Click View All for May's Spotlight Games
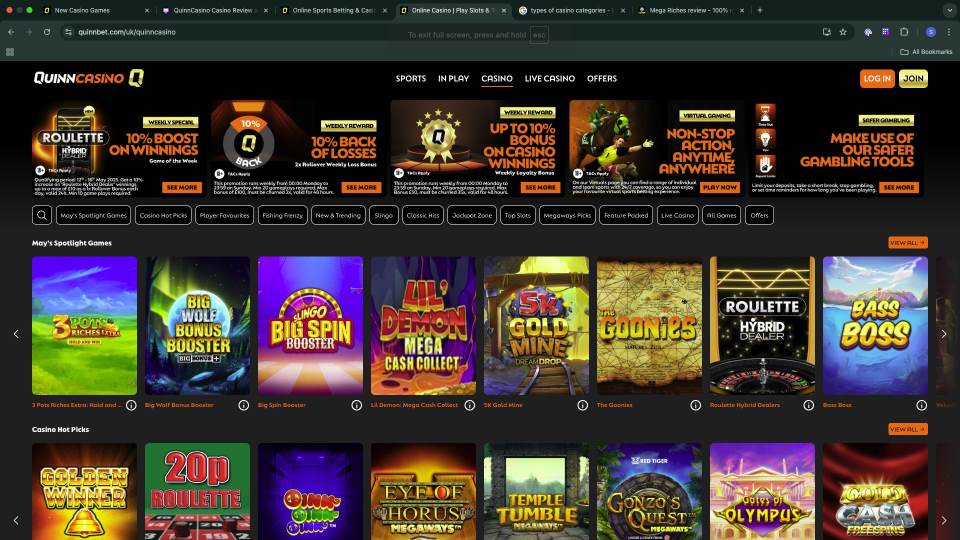This screenshot has width=960, height=540. pyautogui.click(x=907, y=243)
